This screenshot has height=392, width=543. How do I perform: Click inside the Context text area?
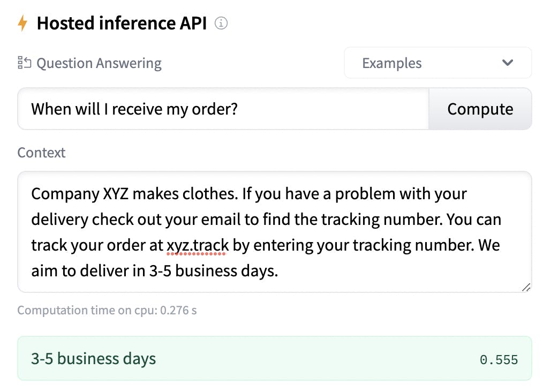(x=275, y=232)
